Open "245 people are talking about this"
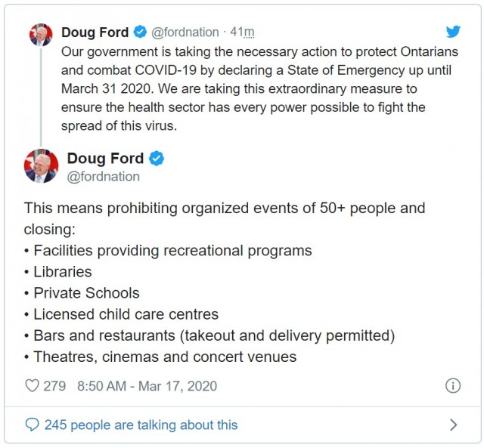The height and width of the screenshot is (448, 484). tap(141, 425)
